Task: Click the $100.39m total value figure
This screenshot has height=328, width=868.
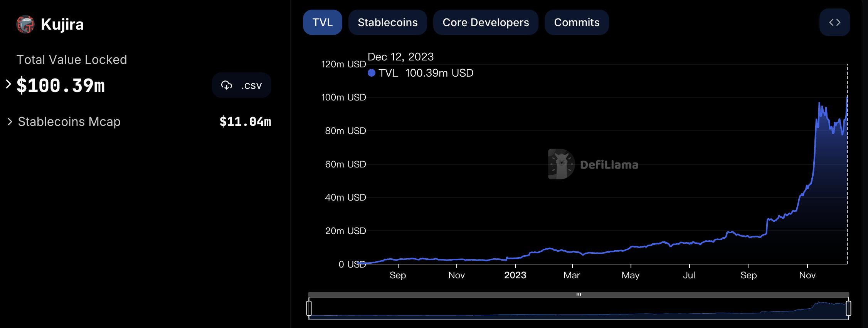Action: coord(61,85)
